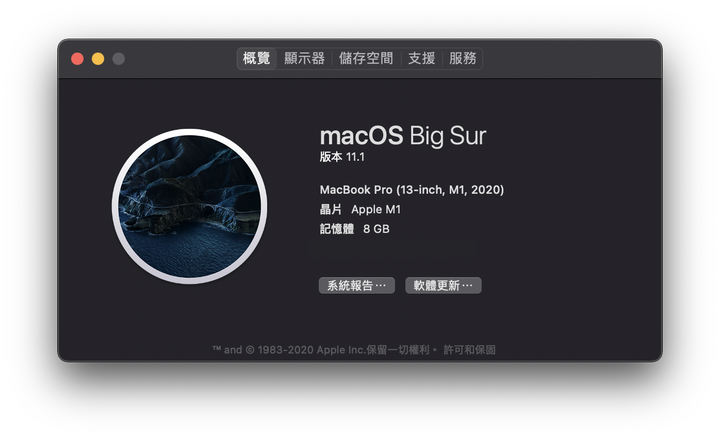
Task: Click the 晶片 label
Action: point(331,209)
